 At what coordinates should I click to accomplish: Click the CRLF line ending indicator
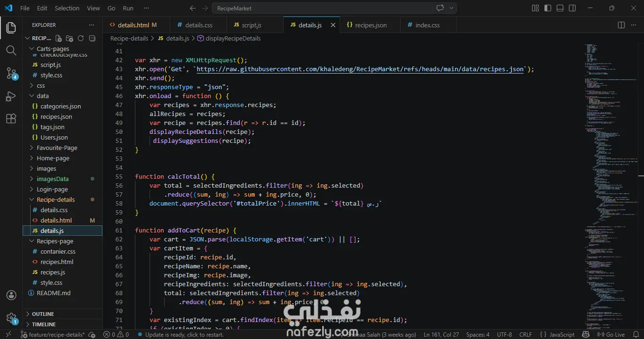(525, 334)
